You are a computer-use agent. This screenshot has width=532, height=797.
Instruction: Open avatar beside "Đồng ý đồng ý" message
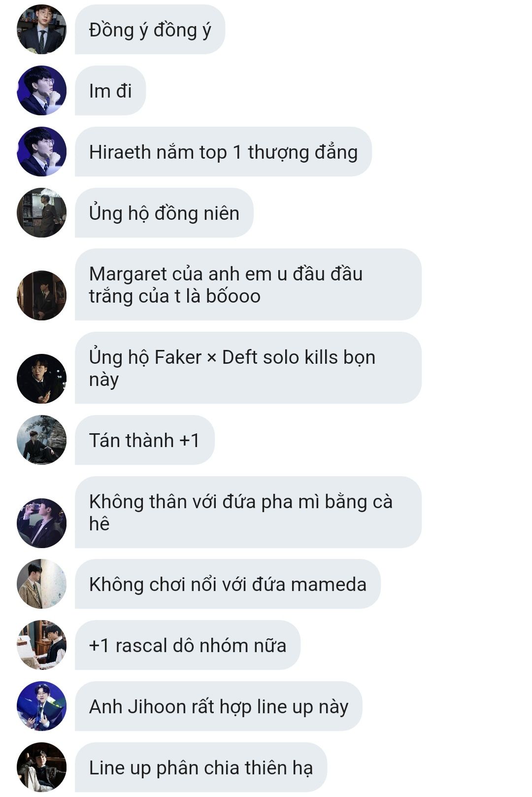(41, 30)
